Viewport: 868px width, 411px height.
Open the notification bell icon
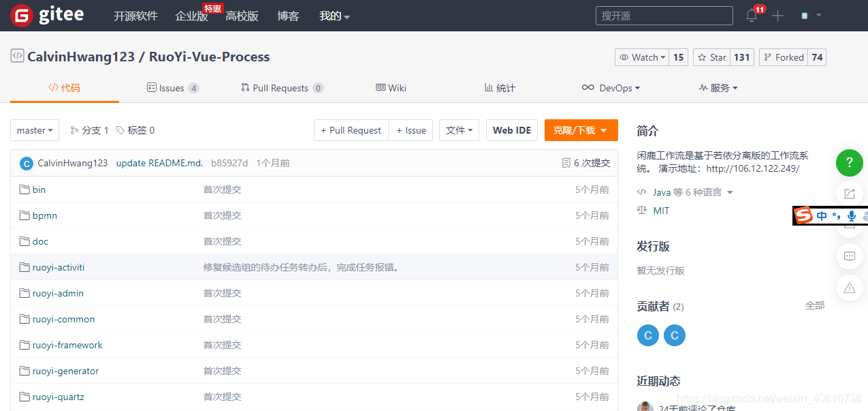[752, 16]
